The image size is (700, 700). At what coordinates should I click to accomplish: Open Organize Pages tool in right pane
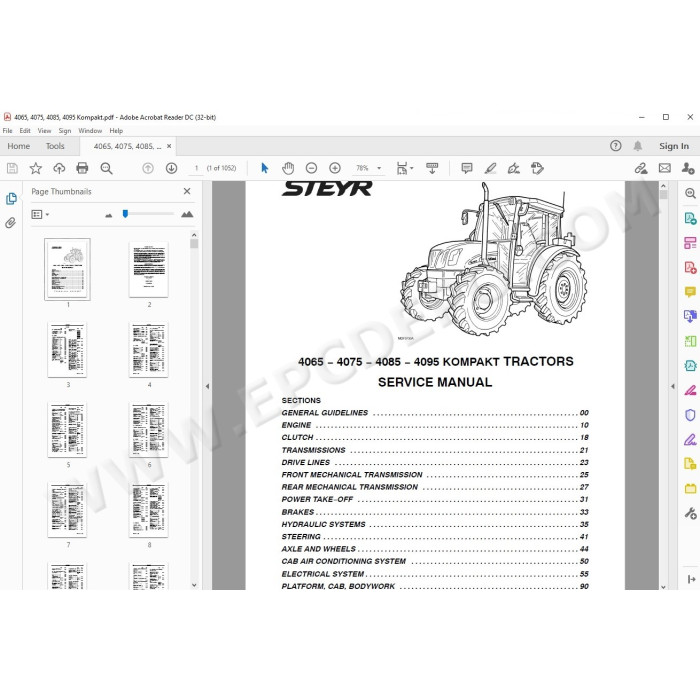(690, 243)
